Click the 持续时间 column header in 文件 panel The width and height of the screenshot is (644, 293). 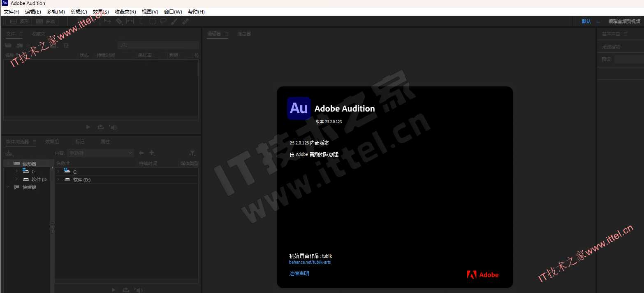click(x=106, y=55)
